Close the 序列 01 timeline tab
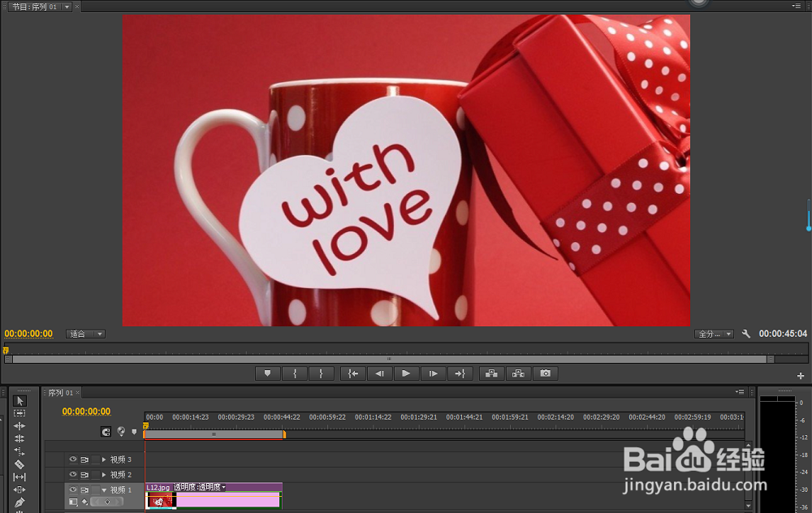 pos(78,392)
